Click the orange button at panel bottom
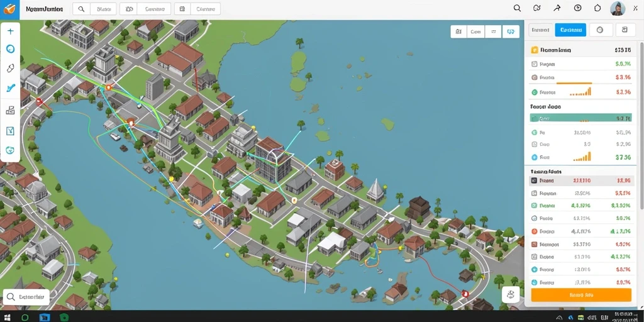Screen dimensions: 644x322 [x=580, y=295]
